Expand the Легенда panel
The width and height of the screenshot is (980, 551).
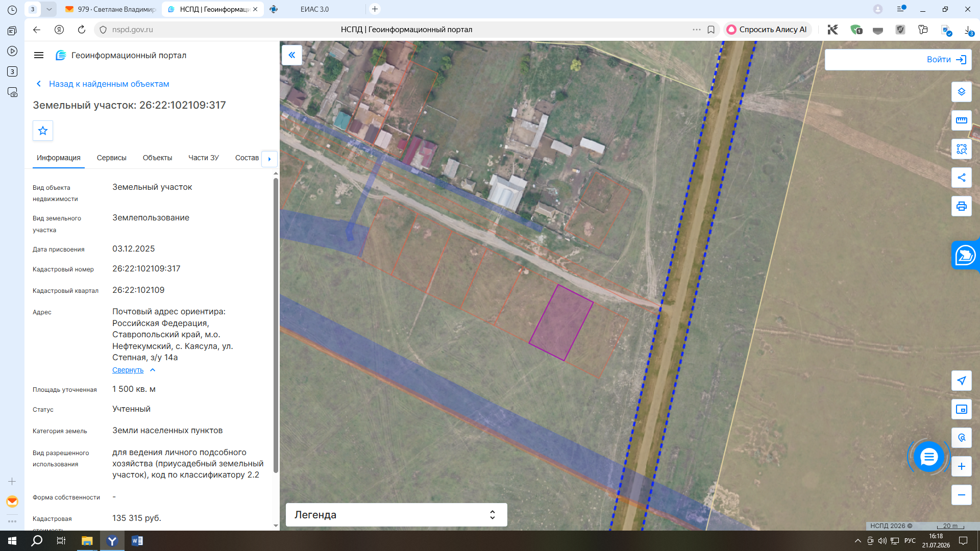396,515
